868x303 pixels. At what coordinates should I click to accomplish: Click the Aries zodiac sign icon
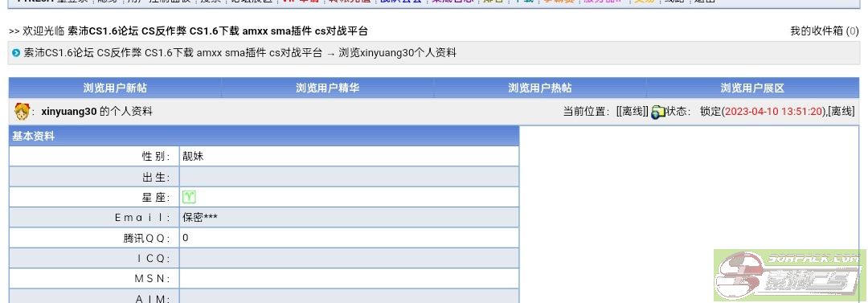tap(189, 197)
